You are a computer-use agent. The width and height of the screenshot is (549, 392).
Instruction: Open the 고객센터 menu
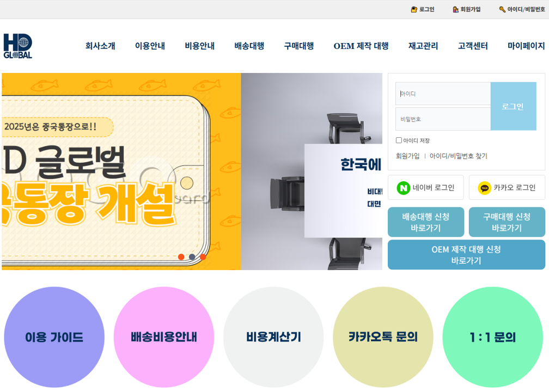[x=473, y=46]
